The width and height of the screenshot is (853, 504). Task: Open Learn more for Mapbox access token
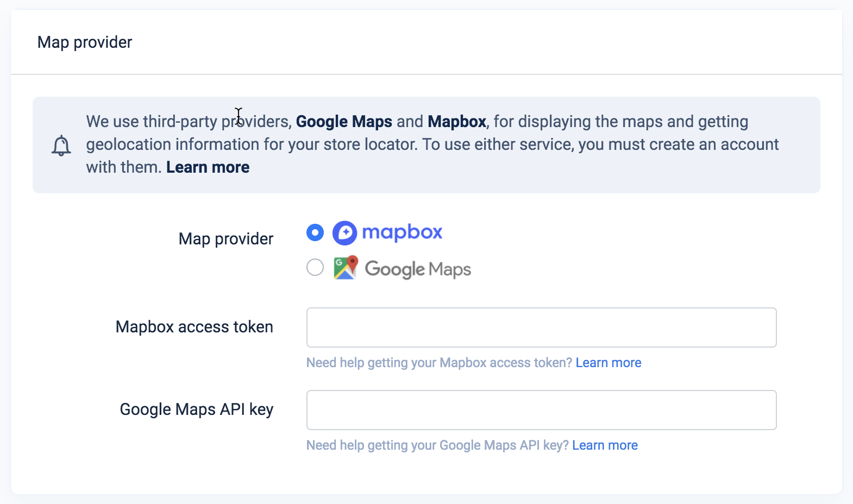pyautogui.click(x=609, y=363)
